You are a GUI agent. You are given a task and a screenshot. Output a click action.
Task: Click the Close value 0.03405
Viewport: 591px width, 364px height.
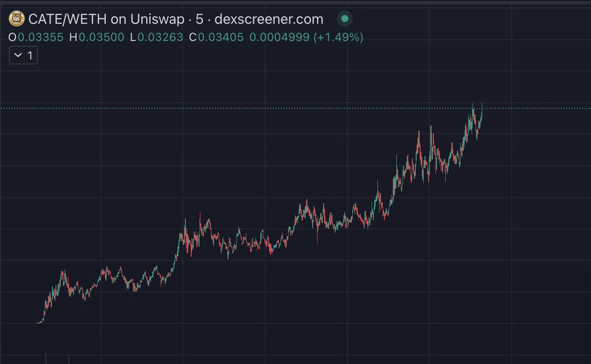(x=221, y=37)
